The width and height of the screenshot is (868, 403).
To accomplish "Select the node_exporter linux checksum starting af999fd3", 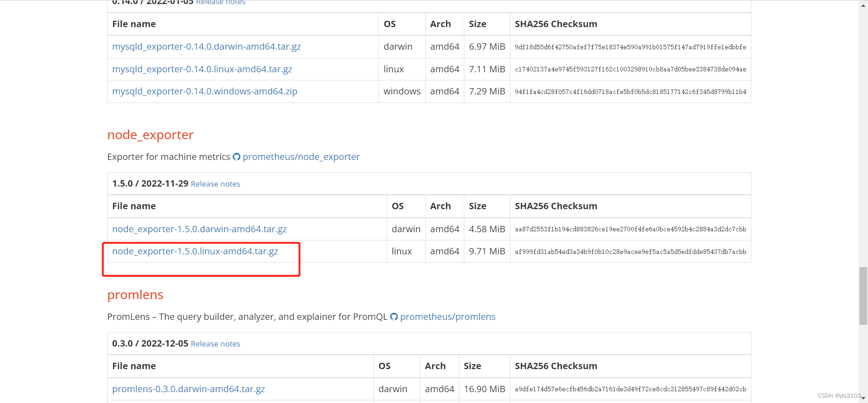I will tap(630, 252).
